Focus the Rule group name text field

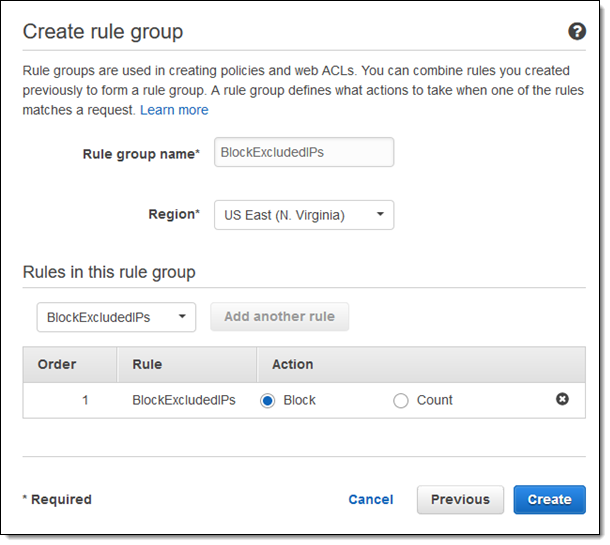pos(304,152)
